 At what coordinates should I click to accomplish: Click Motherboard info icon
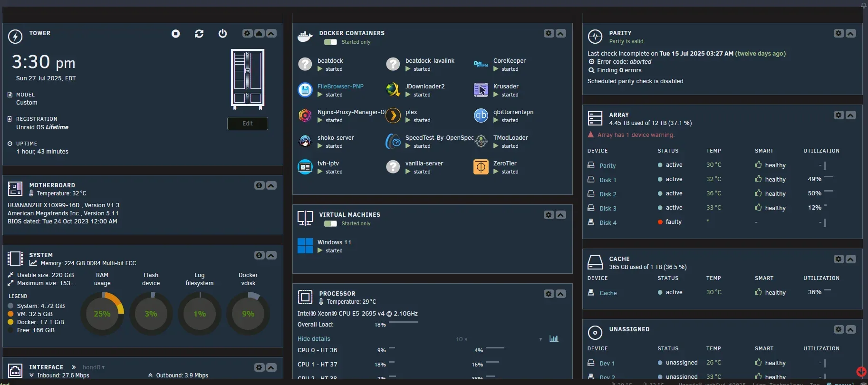[x=259, y=185]
